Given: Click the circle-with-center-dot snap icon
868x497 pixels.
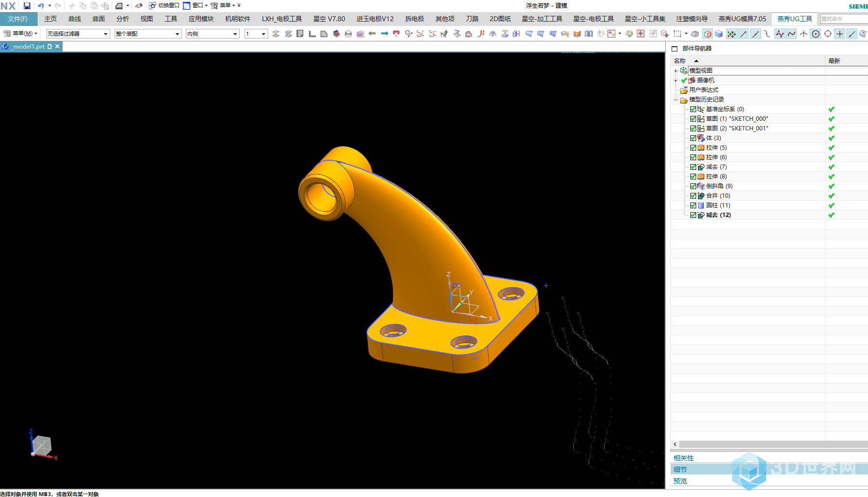Looking at the screenshot, I should 816,34.
